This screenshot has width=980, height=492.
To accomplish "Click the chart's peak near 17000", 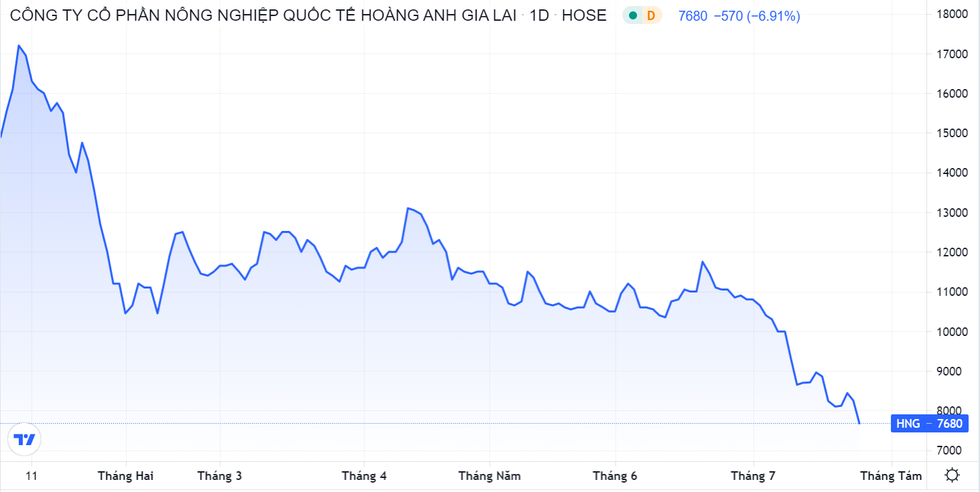I will pyautogui.click(x=19, y=46).
